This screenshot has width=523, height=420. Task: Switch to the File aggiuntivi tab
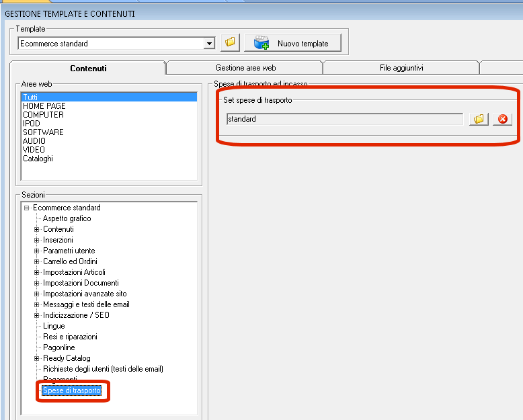(x=401, y=68)
